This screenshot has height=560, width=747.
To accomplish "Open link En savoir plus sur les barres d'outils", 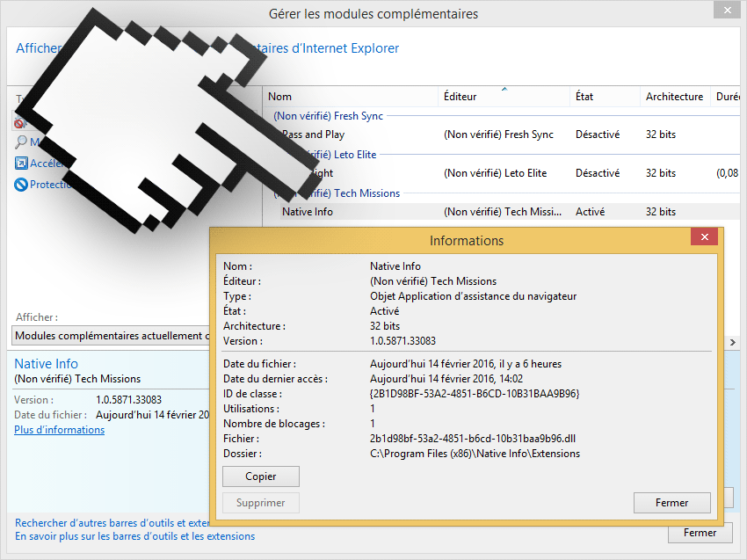I will coord(134,536).
